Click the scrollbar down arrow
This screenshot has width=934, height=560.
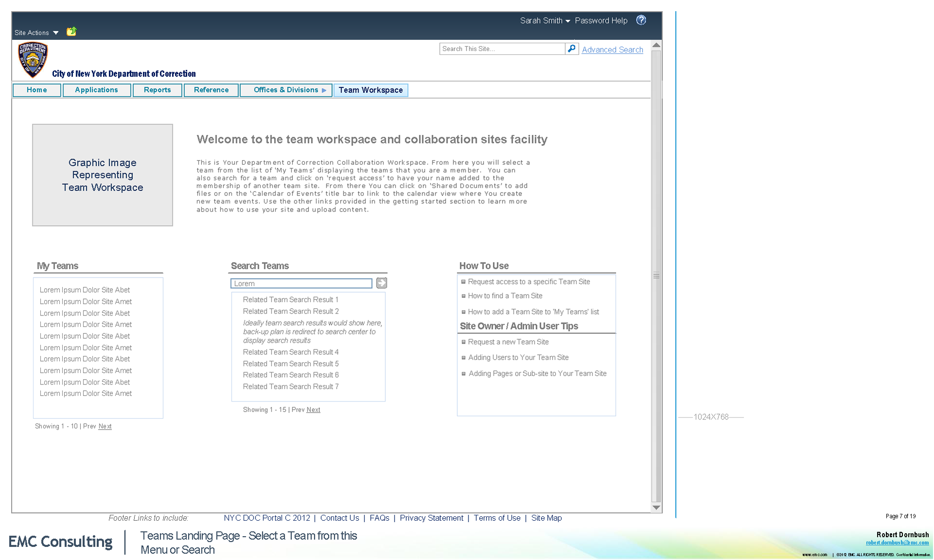click(x=656, y=507)
